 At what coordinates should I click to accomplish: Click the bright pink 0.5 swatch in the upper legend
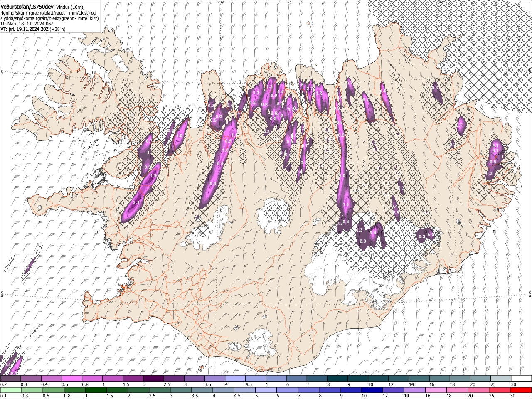click(71, 379)
